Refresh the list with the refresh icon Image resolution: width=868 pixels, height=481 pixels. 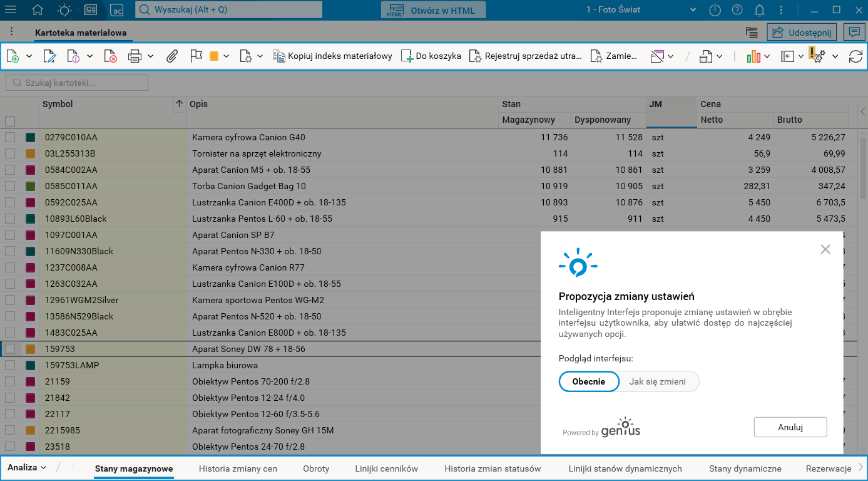point(855,56)
